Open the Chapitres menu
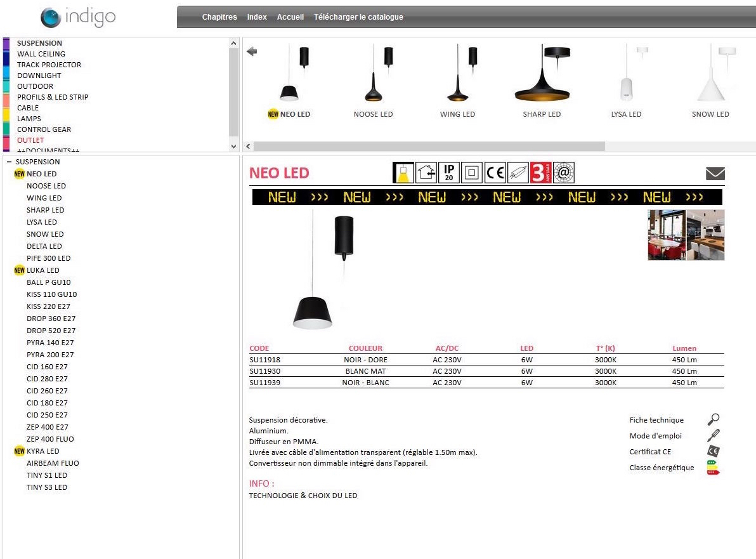The height and width of the screenshot is (559, 756). [x=219, y=17]
